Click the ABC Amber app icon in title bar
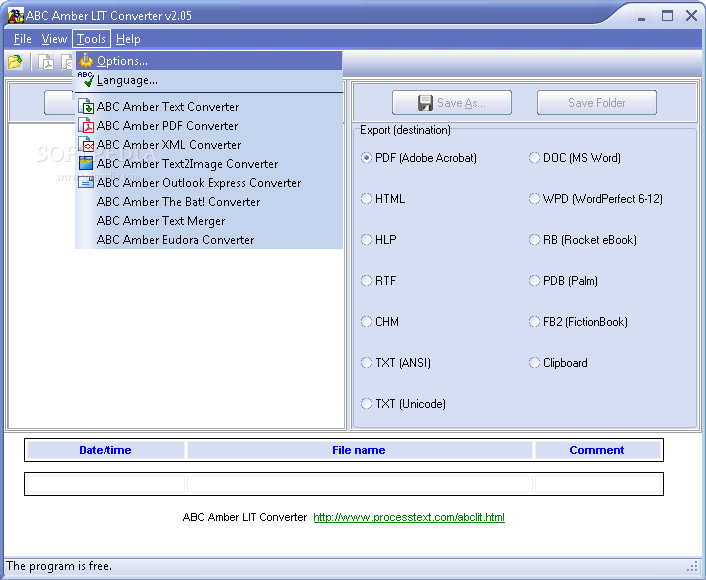This screenshot has height=580, width=706. click(15, 15)
